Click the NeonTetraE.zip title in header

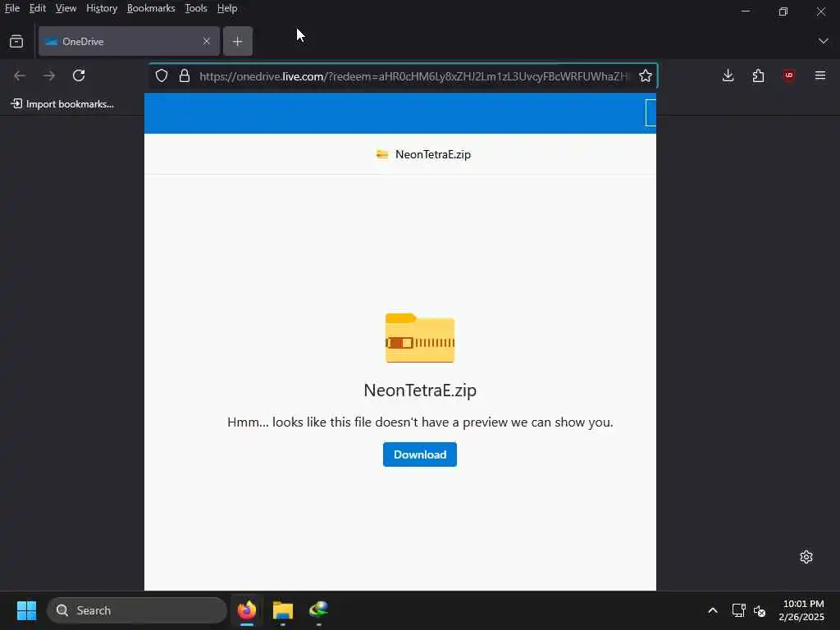pyautogui.click(x=433, y=154)
